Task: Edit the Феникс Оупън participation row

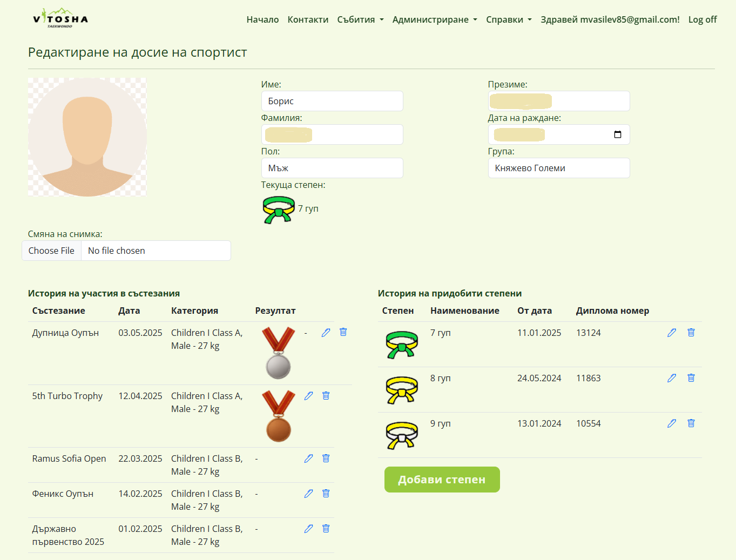Action: click(x=308, y=494)
